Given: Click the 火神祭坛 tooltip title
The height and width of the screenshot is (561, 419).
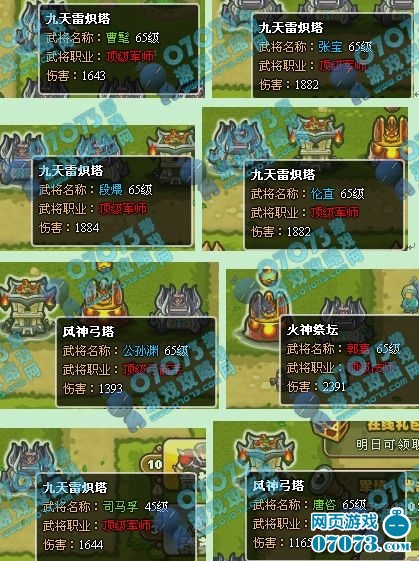Looking at the screenshot, I should point(312,330).
